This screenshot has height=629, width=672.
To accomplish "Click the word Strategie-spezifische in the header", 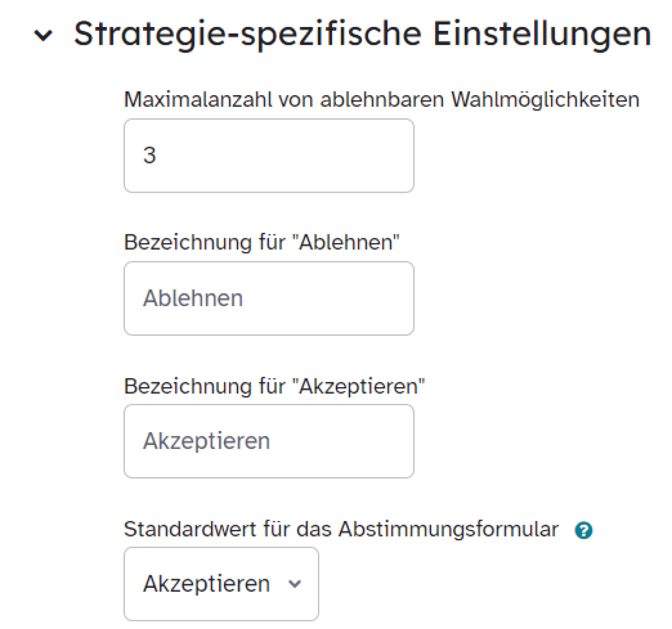I will 248,35.
